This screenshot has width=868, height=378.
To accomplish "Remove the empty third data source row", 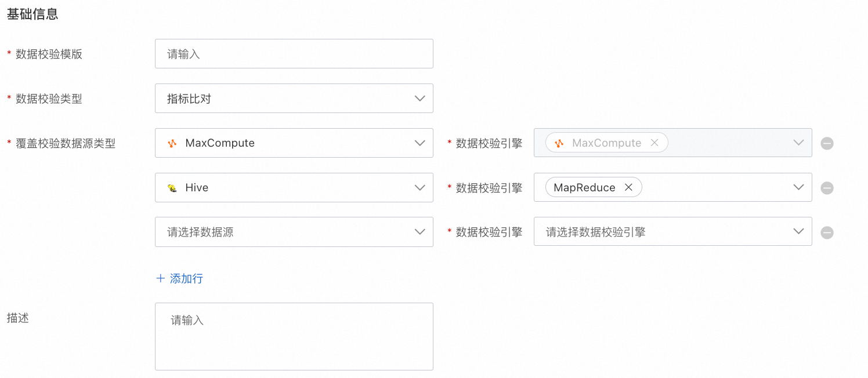I will point(827,232).
